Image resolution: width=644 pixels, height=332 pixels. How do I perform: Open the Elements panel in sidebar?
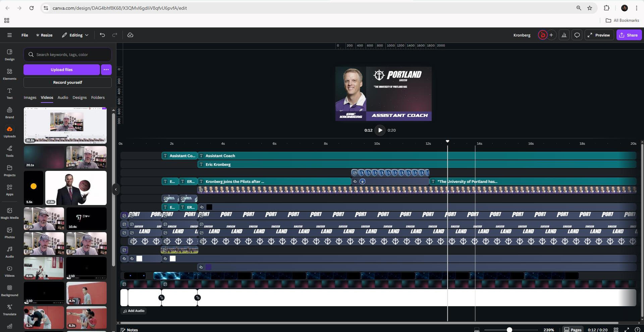point(9,74)
